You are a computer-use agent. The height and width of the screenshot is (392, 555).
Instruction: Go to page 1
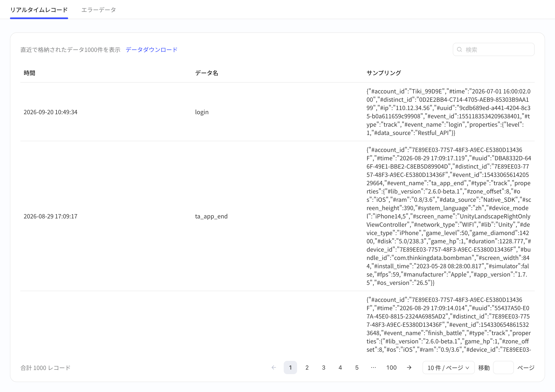pos(290,367)
